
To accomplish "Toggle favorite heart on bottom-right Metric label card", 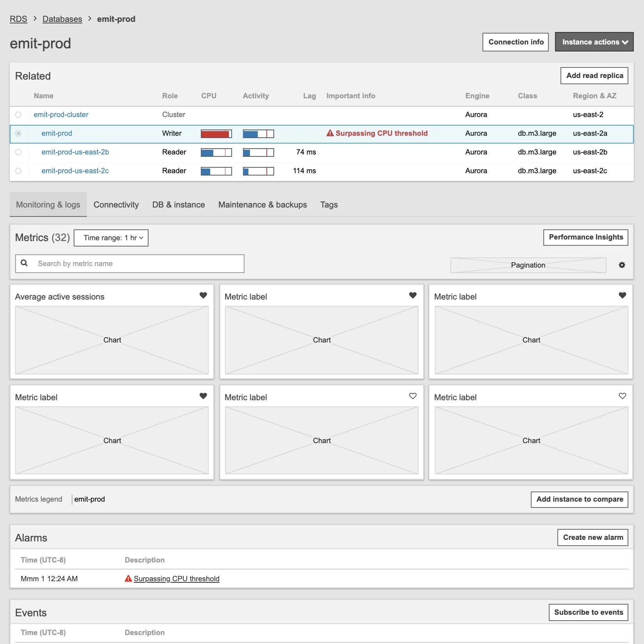I will coord(622,396).
